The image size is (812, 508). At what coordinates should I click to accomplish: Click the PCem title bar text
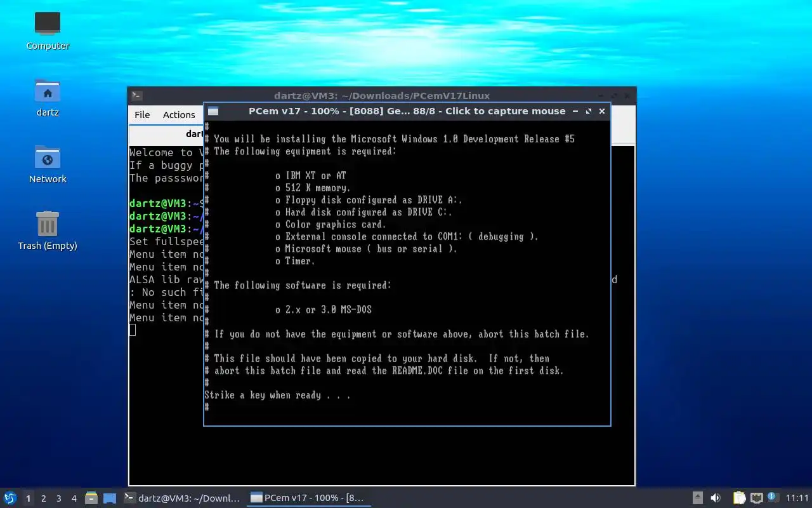pyautogui.click(x=407, y=111)
